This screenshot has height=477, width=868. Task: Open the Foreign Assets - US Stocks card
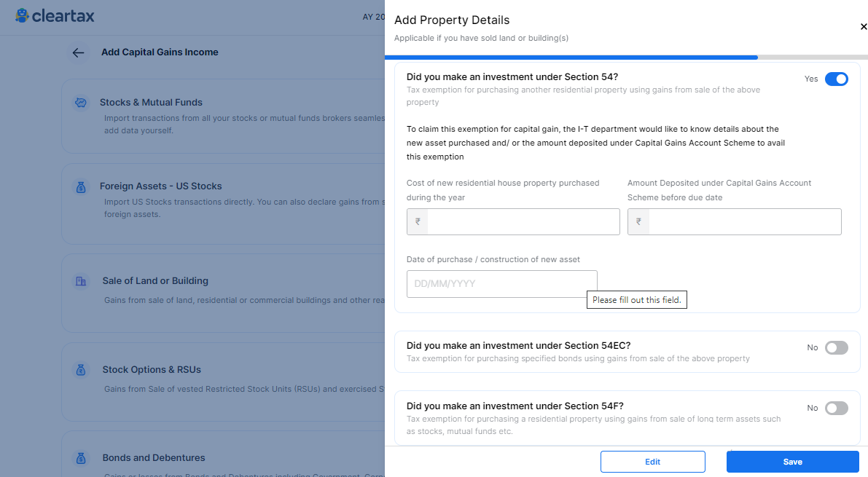223,204
